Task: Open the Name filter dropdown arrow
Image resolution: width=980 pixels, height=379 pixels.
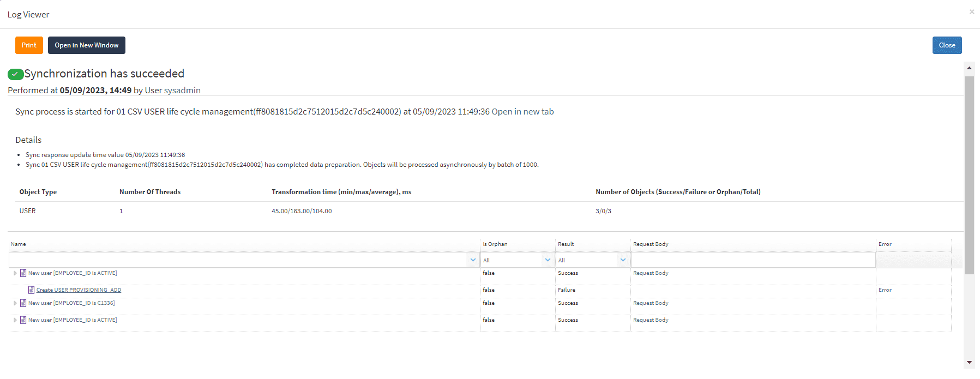Action: pos(472,260)
